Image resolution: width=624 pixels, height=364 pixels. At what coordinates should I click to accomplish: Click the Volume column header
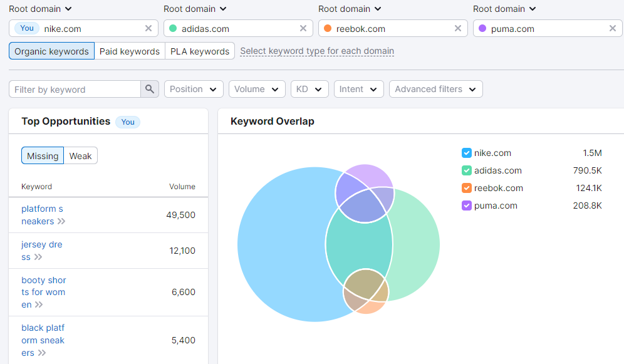point(182,187)
